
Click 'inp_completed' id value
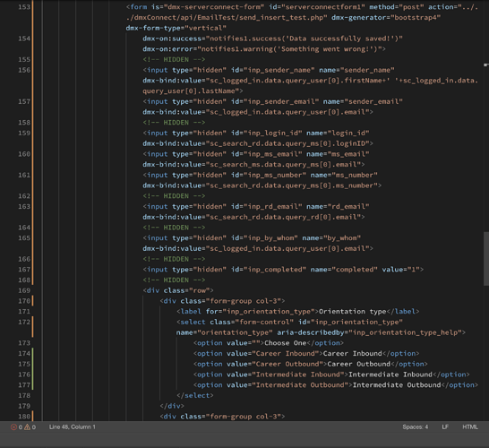275,270
